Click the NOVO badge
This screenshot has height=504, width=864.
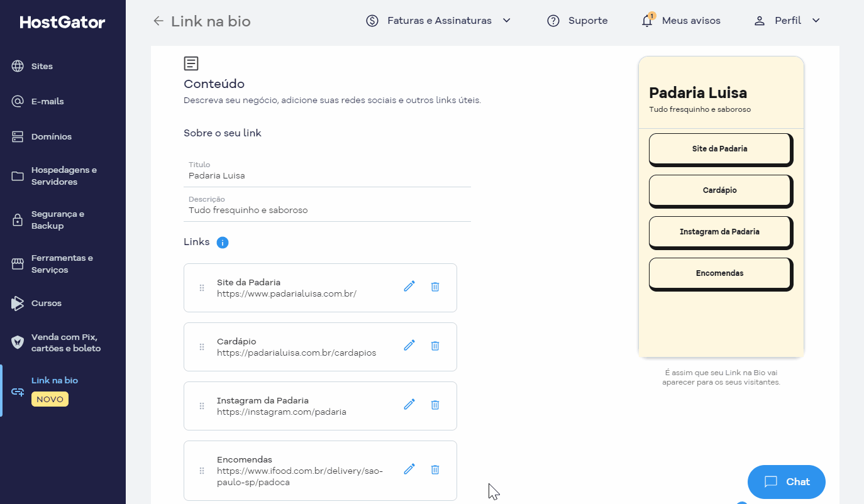(50, 399)
